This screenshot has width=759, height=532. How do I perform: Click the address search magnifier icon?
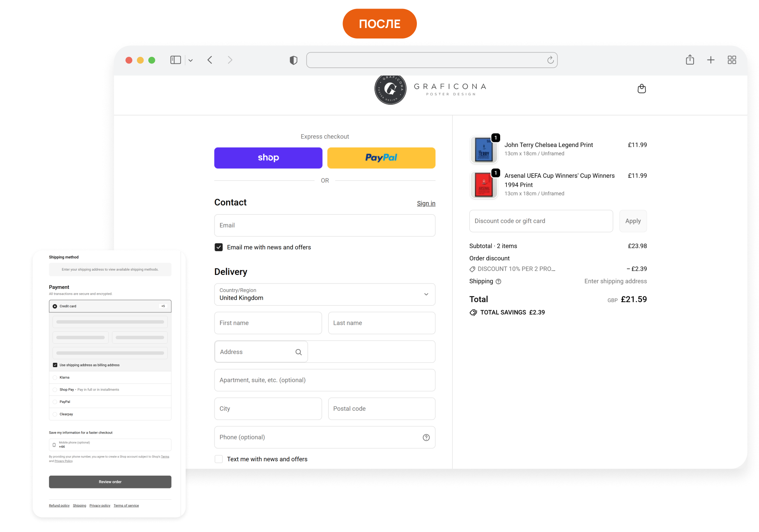coord(299,352)
